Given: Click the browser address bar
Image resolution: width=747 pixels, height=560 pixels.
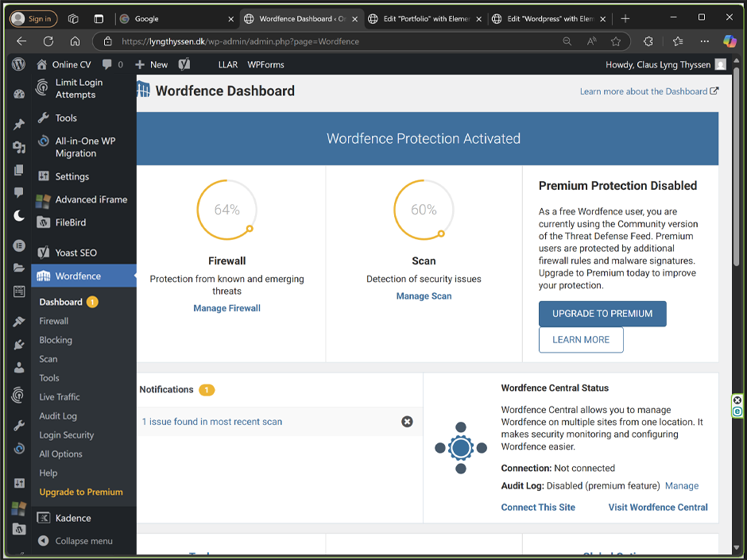Looking at the screenshot, I should tap(334, 41).
